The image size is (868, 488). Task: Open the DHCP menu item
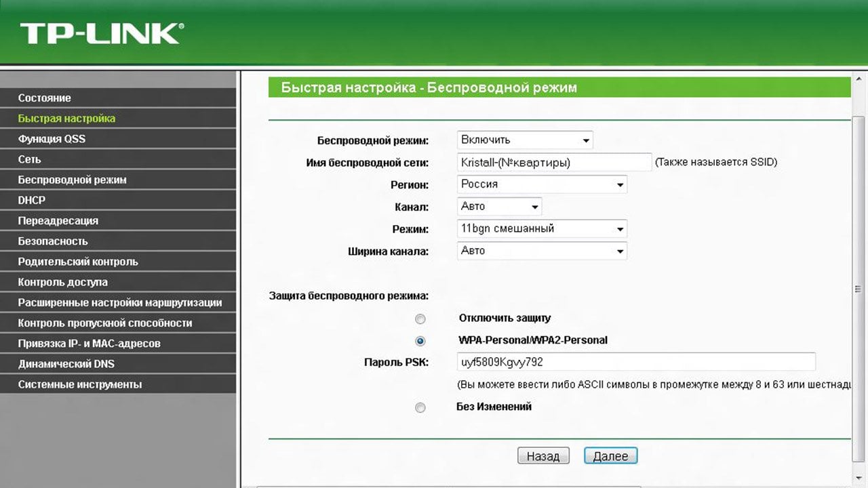(118, 200)
